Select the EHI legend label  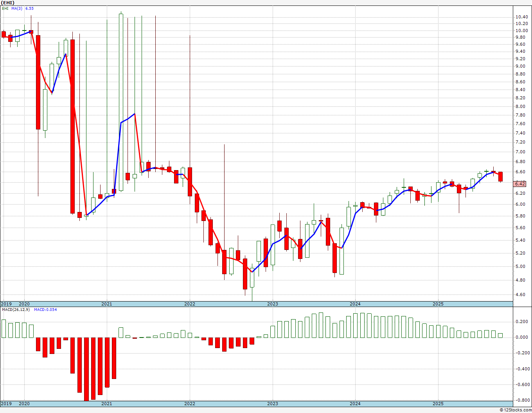click(5, 8)
